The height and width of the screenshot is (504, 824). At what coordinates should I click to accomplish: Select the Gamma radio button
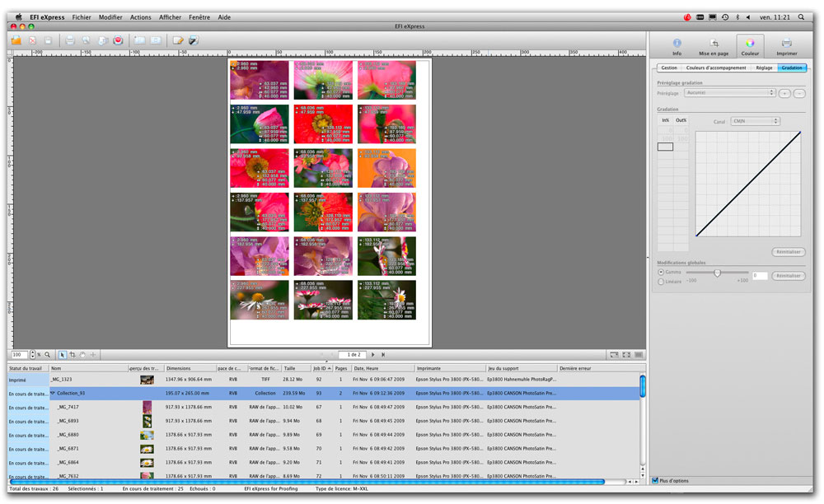[661, 272]
